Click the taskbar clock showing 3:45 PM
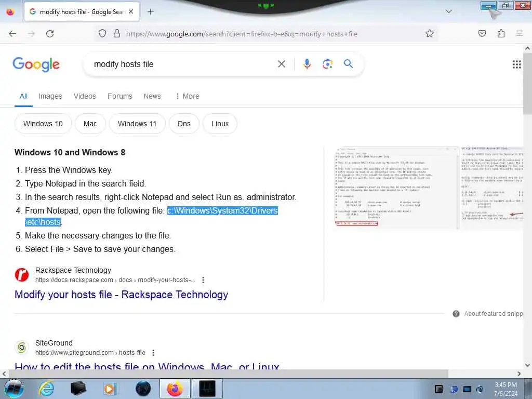This screenshot has width=532, height=399. pyautogui.click(x=506, y=389)
